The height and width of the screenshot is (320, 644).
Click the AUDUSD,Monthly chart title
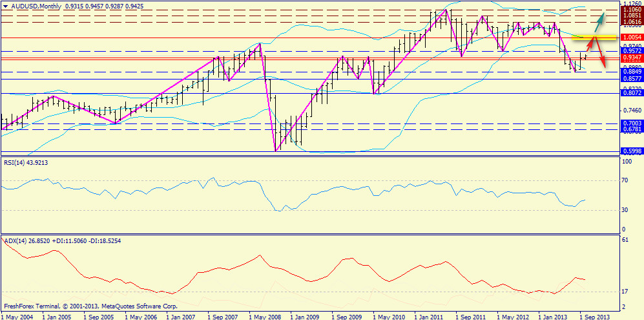(32, 5)
